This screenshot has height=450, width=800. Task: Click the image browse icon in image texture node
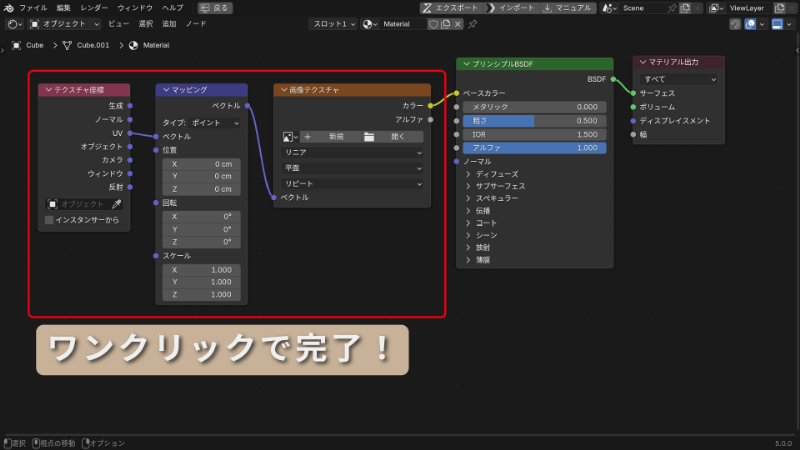[290, 137]
